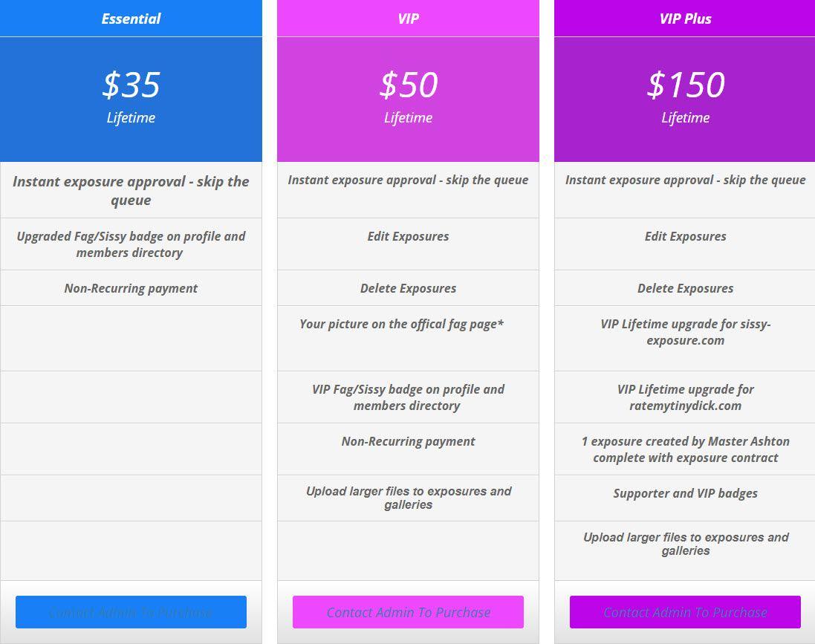The image size is (815, 644).
Task: Click Non-Recurring payment in the VIP column
Action: [x=408, y=441]
